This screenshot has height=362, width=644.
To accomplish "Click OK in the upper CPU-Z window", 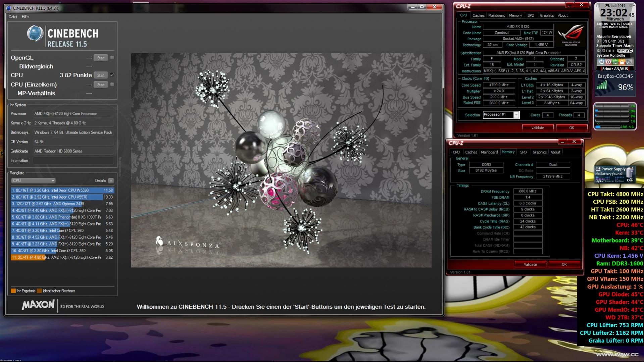I will [x=572, y=127].
